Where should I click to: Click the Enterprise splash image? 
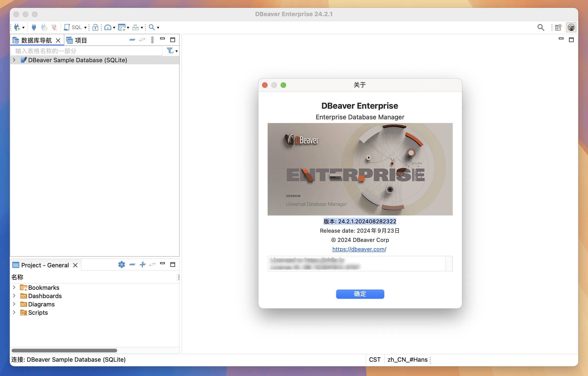point(360,169)
